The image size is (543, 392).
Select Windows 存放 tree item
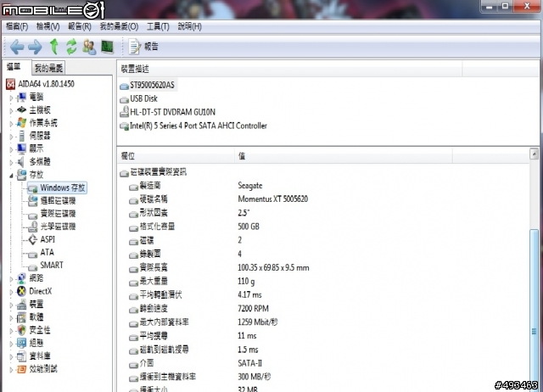pyautogui.click(x=57, y=188)
